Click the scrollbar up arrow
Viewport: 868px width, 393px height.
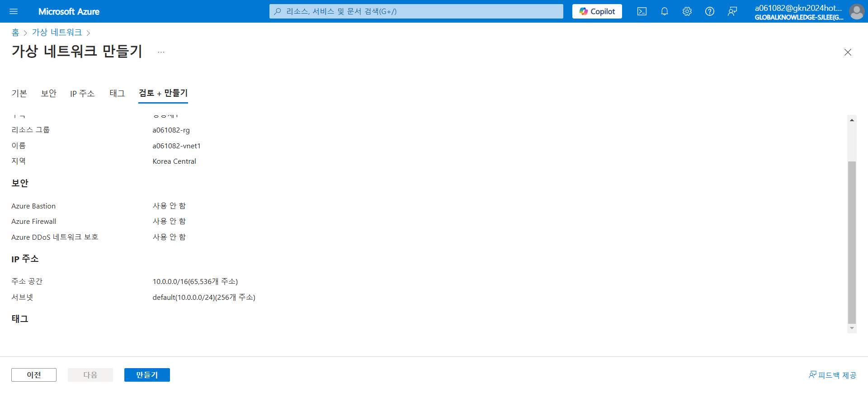tap(852, 120)
